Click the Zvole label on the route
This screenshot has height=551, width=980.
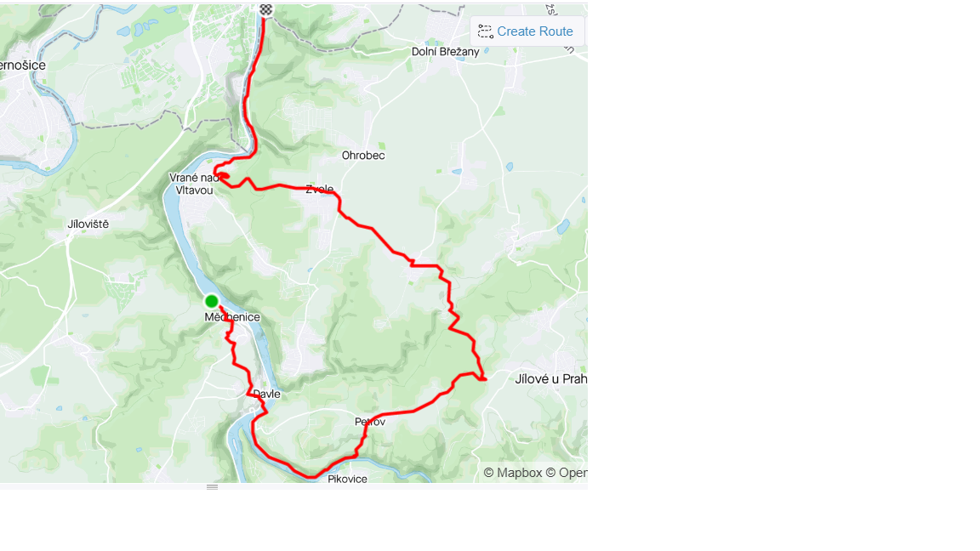pyautogui.click(x=319, y=190)
